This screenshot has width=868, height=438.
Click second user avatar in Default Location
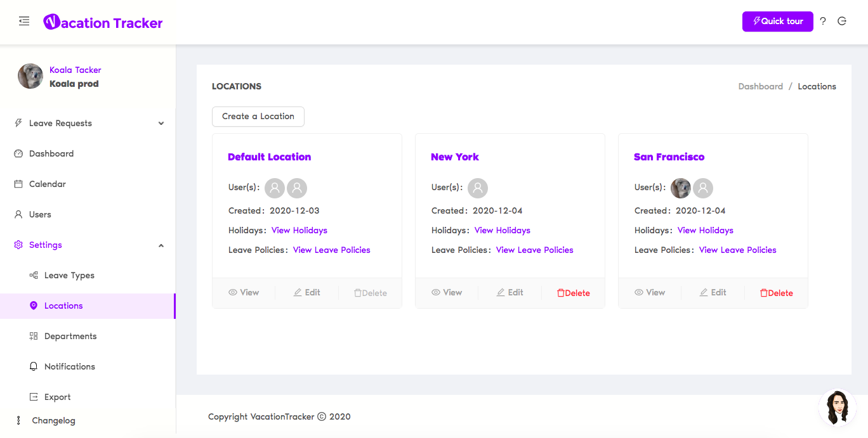pyautogui.click(x=297, y=188)
